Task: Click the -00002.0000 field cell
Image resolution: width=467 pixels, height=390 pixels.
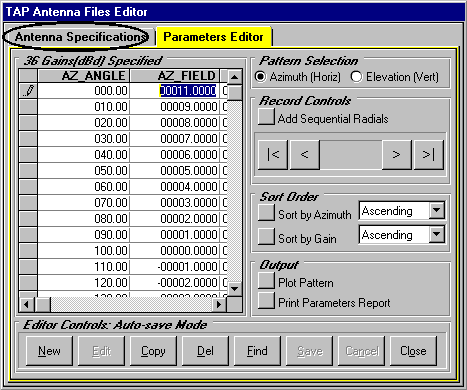Action: [x=175, y=283]
